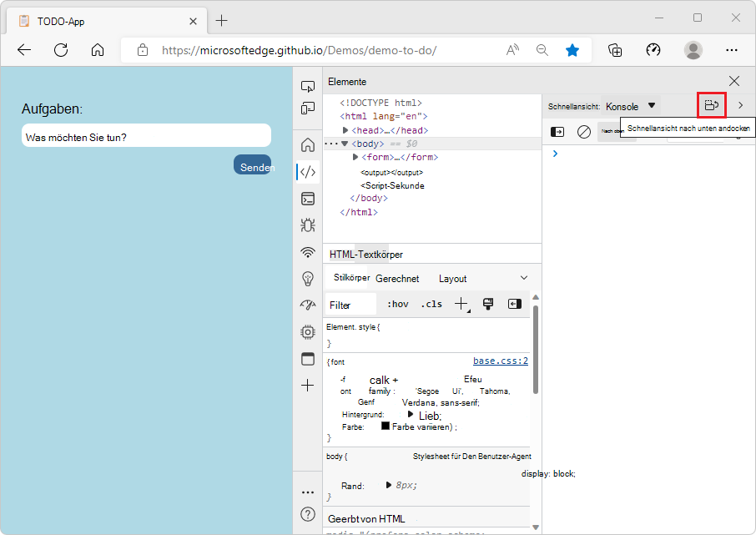
Task: Show more style tabs via chevron
Action: click(x=523, y=278)
